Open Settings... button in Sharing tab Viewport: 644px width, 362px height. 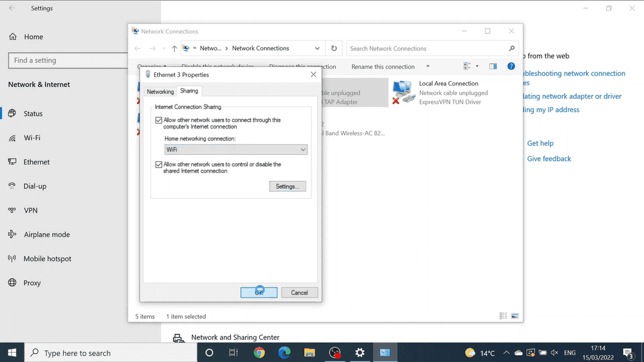click(287, 186)
